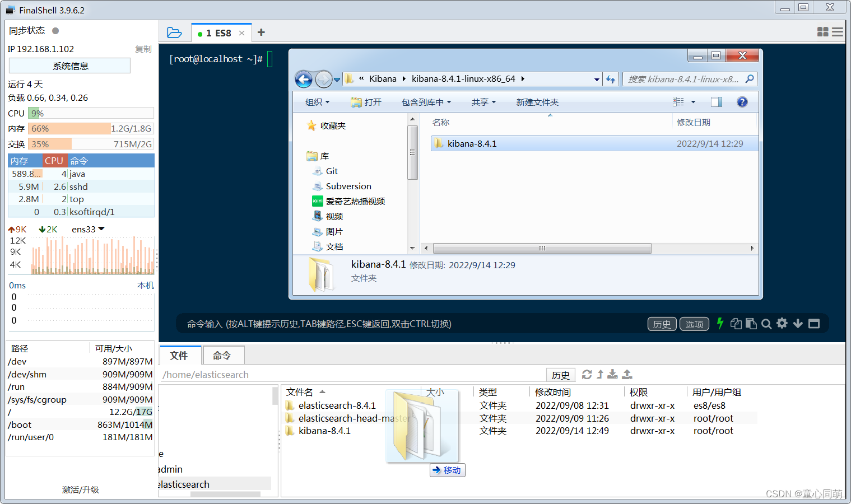
Task: Click the Explorer horizontal scrollbar thumb
Action: [542, 248]
